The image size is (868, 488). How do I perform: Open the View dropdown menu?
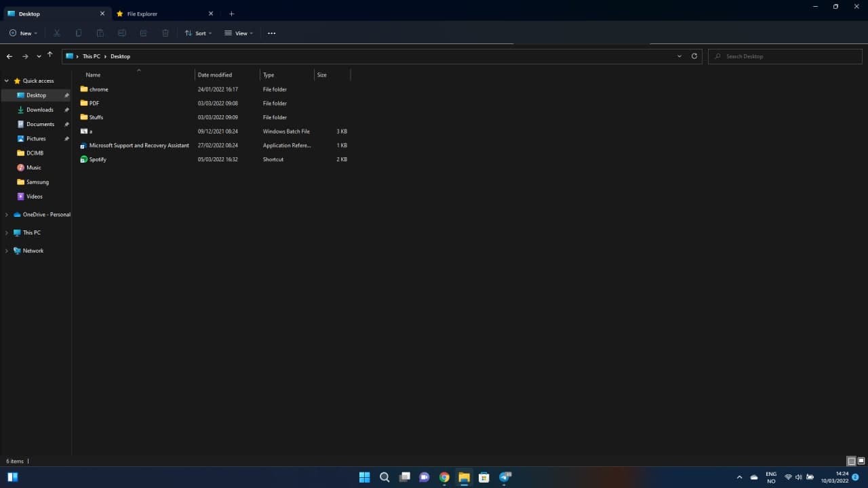tap(239, 33)
